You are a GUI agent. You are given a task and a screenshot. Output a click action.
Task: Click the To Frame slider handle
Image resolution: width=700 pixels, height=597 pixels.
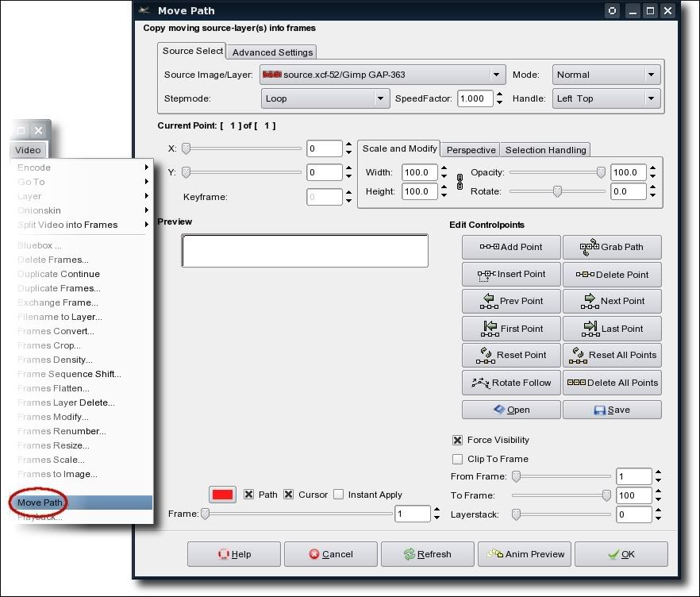(606, 495)
